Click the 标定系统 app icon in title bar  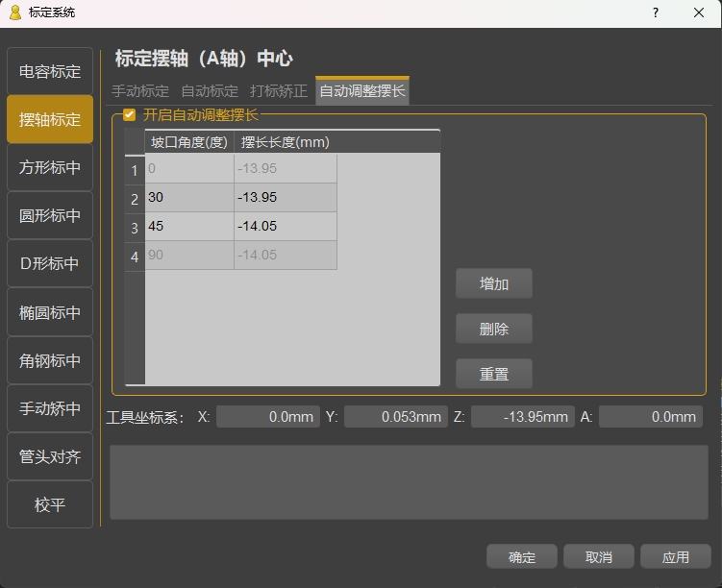(x=15, y=12)
